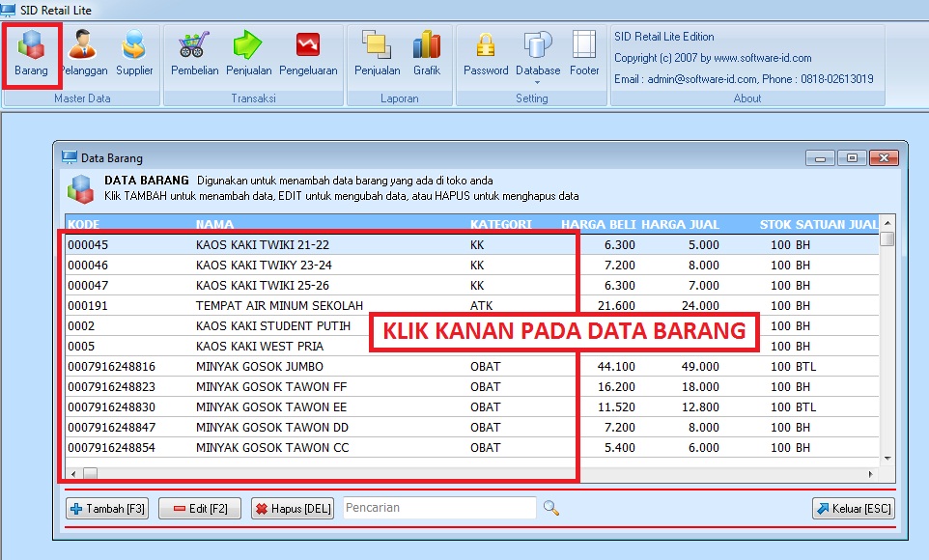
Task: Click the Keluar [ESC] button
Action: (853, 509)
